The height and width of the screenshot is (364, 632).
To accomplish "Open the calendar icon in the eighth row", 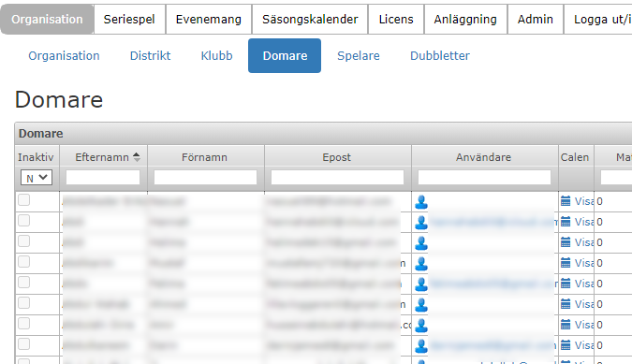I will click(x=566, y=344).
